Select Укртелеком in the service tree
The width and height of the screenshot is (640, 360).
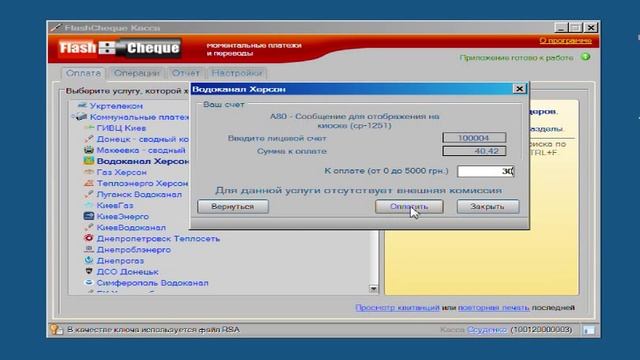click(x=116, y=106)
